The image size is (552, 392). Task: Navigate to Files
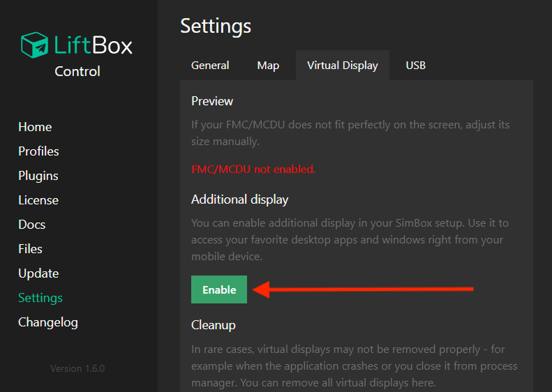click(x=30, y=249)
